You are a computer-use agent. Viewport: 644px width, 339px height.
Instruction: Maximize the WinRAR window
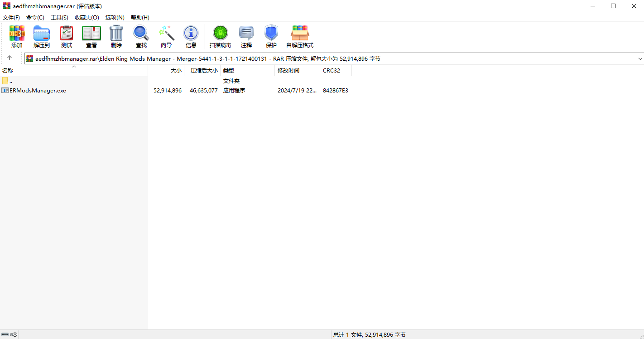[613, 6]
